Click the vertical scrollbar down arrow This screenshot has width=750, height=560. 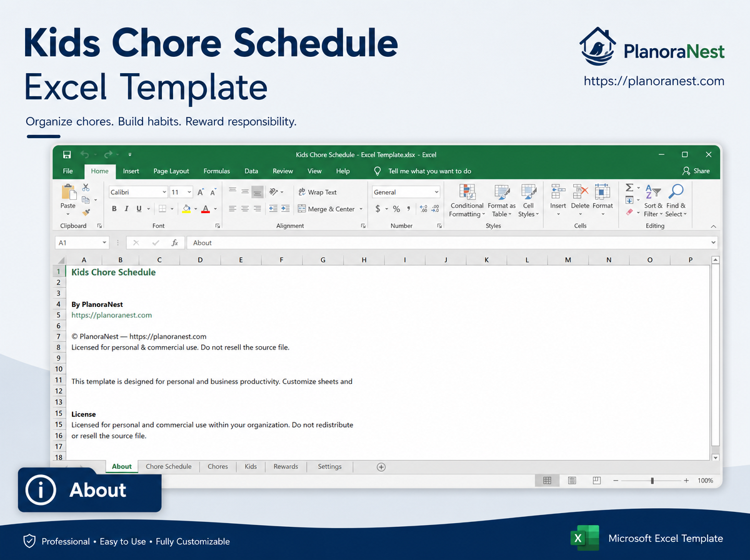(x=716, y=457)
